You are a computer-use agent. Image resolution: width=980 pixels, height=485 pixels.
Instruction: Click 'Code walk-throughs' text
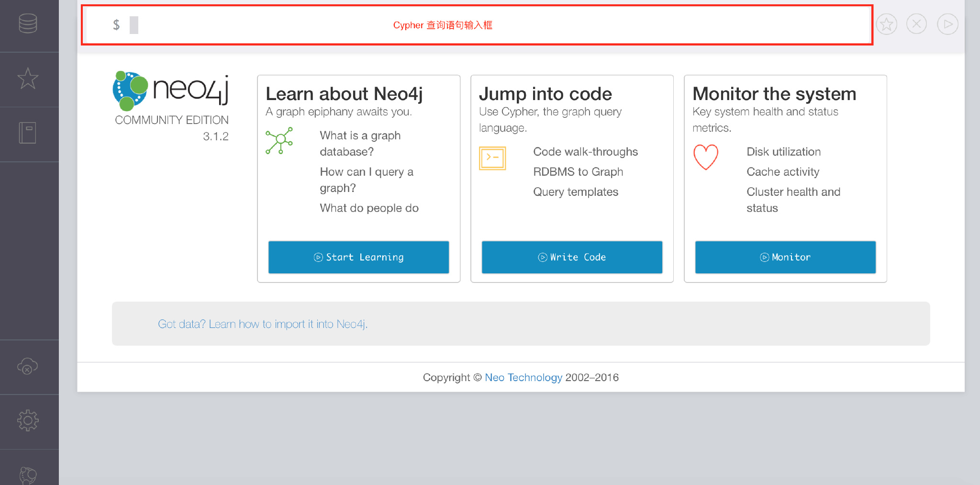click(x=586, y=152)
